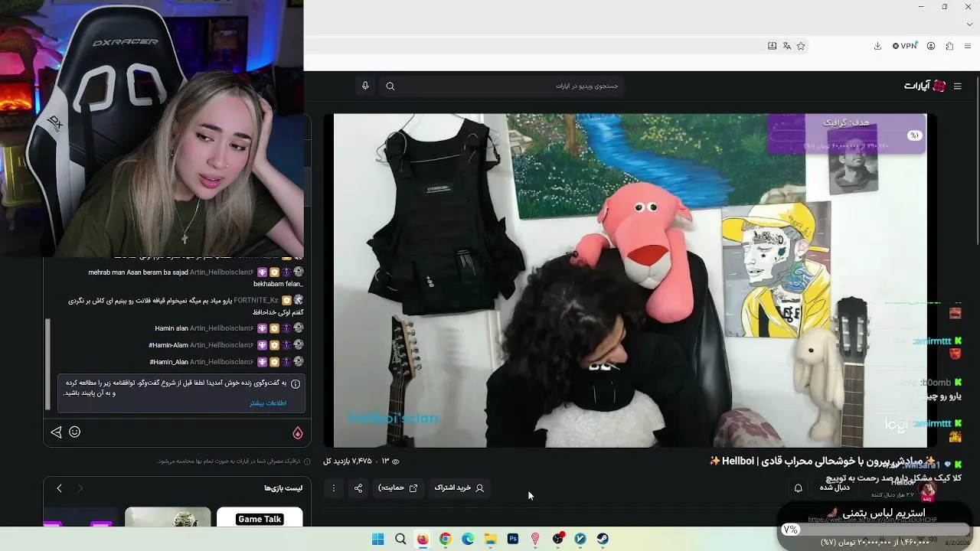
Task: Click the chat panel scrollbar
Action: [x=47, y=364]
